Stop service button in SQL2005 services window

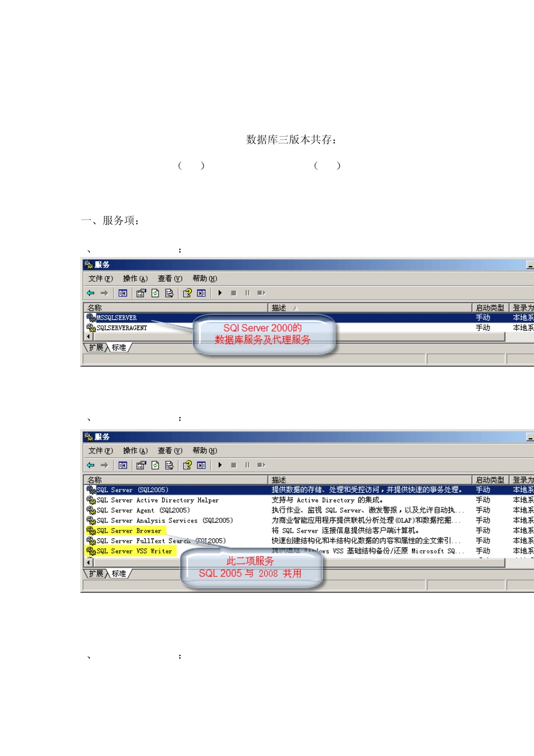(233, 465)
